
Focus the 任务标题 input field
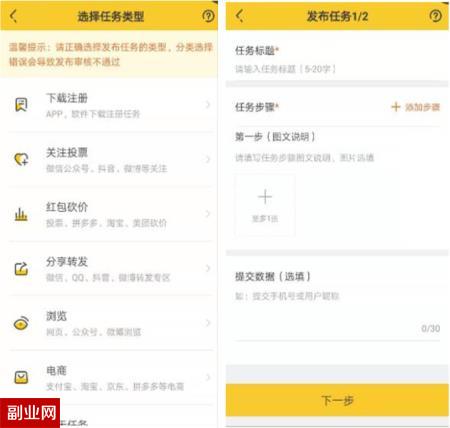tap(337, 69)
